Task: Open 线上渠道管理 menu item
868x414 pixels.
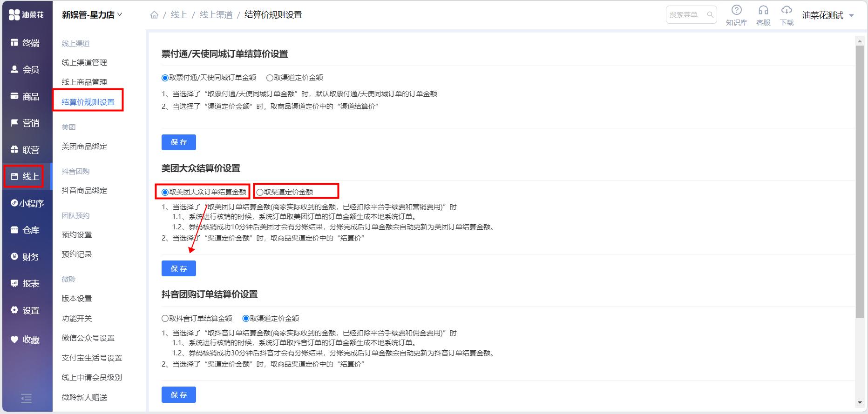Action: (x=84, y=62)
